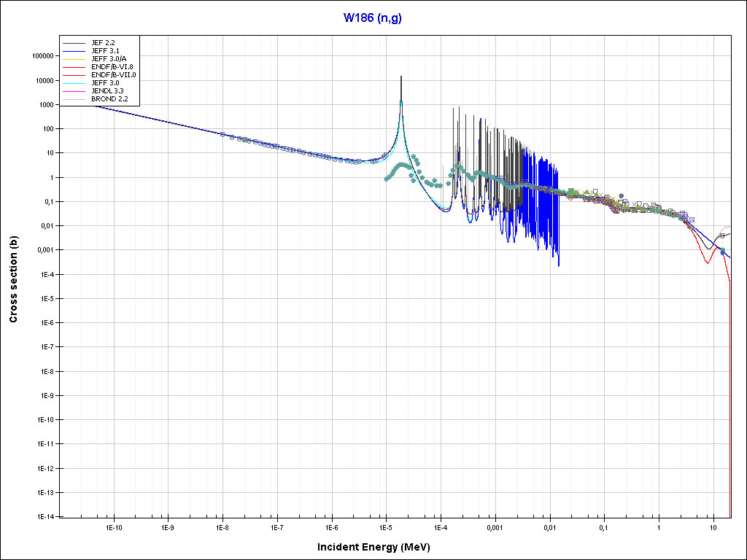Pick the orange JEFF 3.0/A legend swatch
The width and height of the screenshot is (747, 560).
tap(74, 59)
